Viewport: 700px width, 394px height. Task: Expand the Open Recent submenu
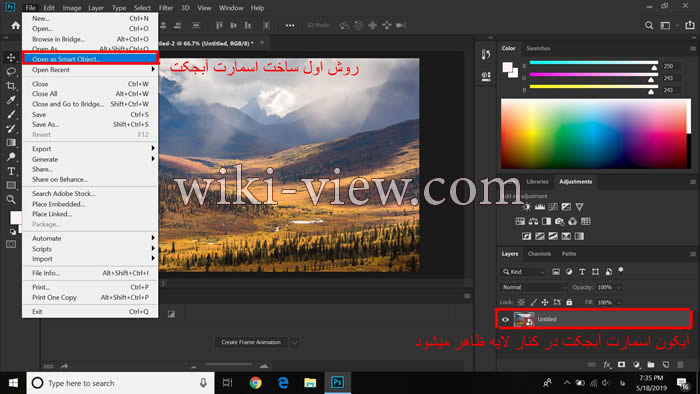pos(90,70)
